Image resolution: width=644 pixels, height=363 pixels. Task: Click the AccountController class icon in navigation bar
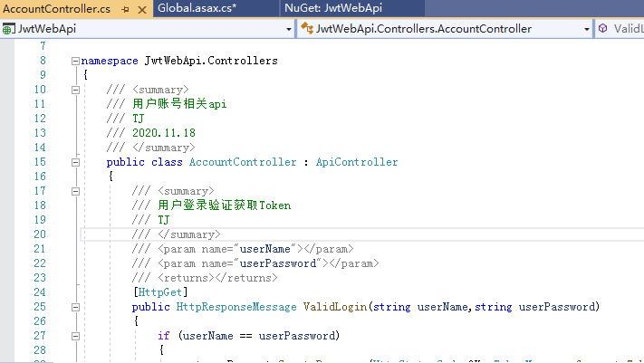tap(306, 29)
